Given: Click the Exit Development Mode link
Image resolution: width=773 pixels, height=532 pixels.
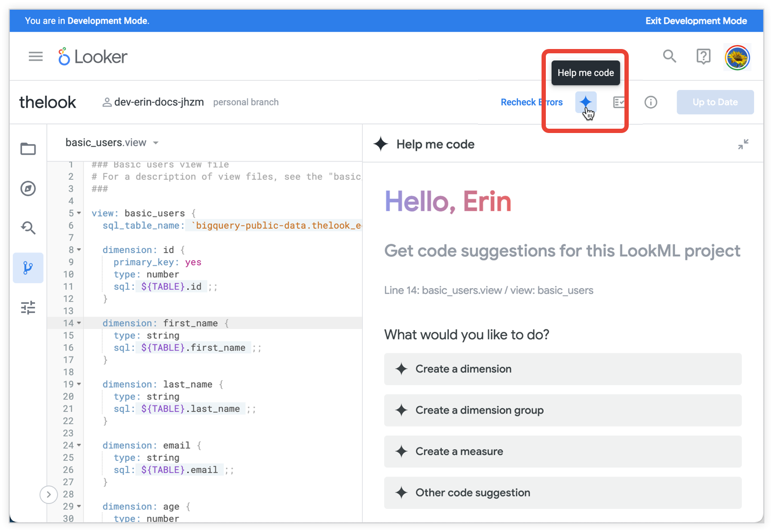Looking at the screenshot, I should pos(696,20).
